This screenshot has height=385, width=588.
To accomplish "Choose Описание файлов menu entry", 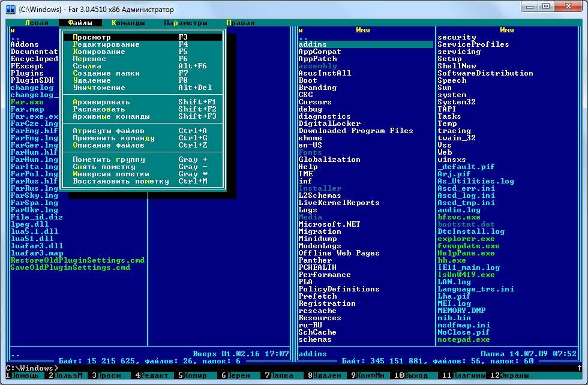I will click(143, 145).
